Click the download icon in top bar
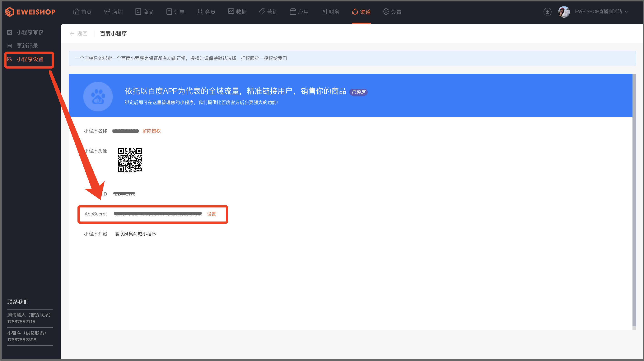Image resolution: width=644 pixels, height=361 pixels. tap(548, 12)
